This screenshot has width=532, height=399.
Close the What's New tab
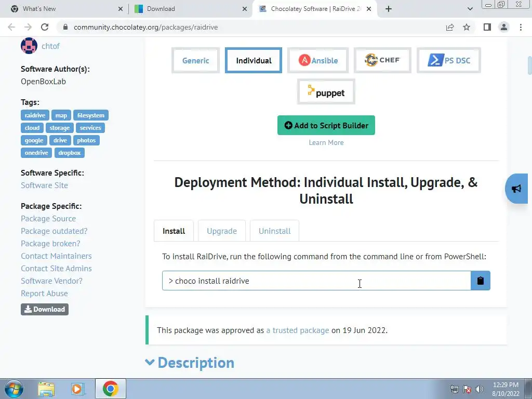121,9
